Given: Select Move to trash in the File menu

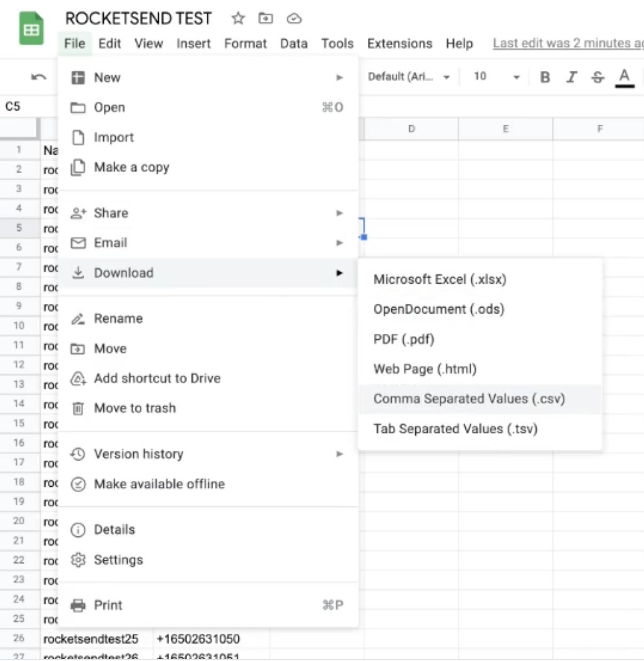Looking at the screenshot, I should [x=135, y=408].
